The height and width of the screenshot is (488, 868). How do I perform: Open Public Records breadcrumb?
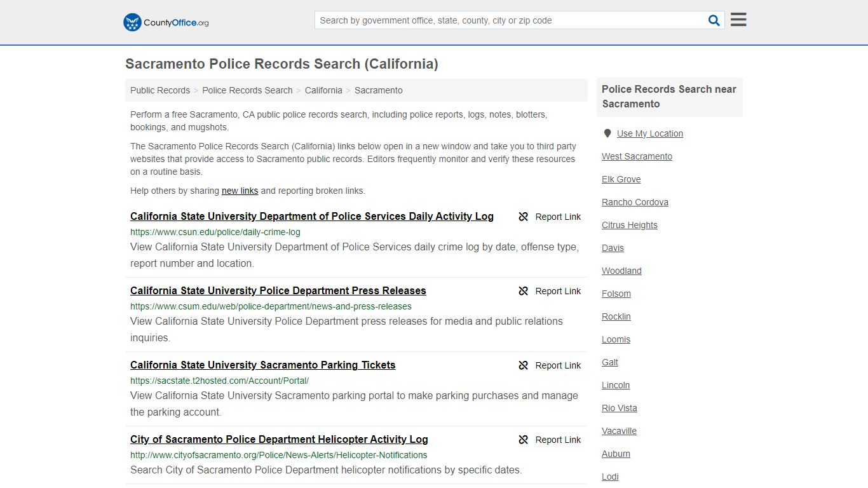coord(160,90)
